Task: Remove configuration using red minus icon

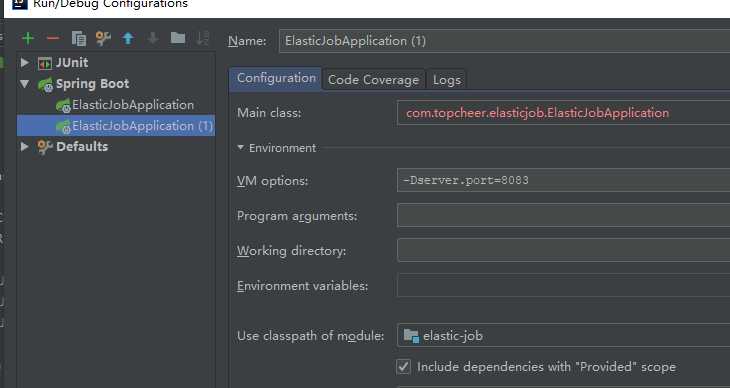Action: pos(53,38)
